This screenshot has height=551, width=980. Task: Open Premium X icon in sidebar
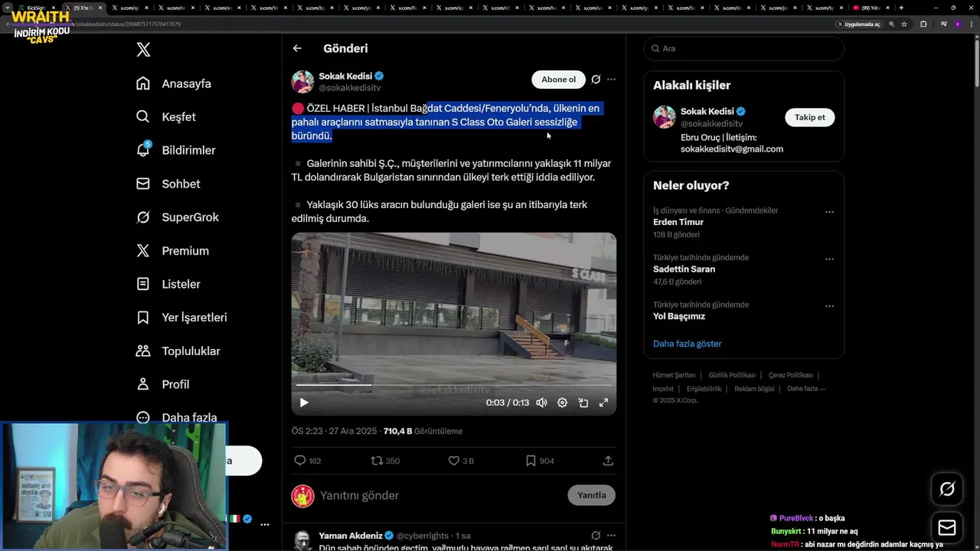point(143,251)
